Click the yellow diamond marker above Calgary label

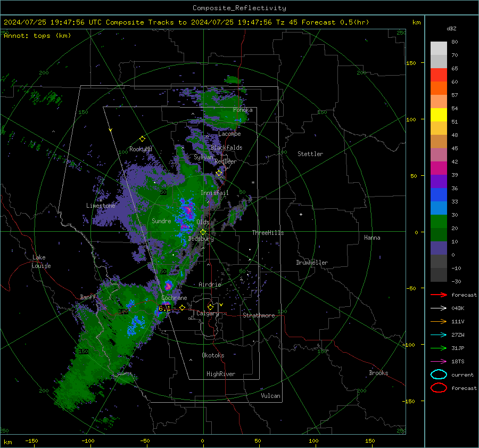pyautogui.click(x=210, y=307)
